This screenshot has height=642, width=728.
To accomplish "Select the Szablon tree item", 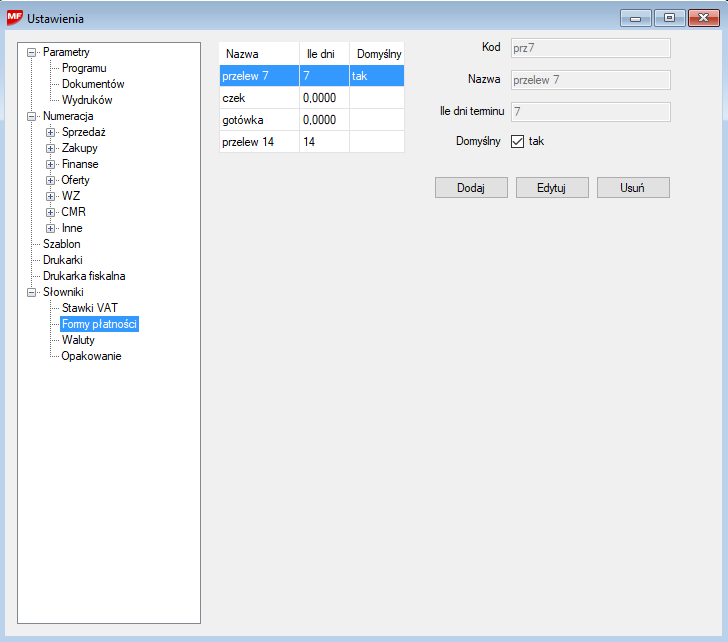I will click(x=62, y=244).
